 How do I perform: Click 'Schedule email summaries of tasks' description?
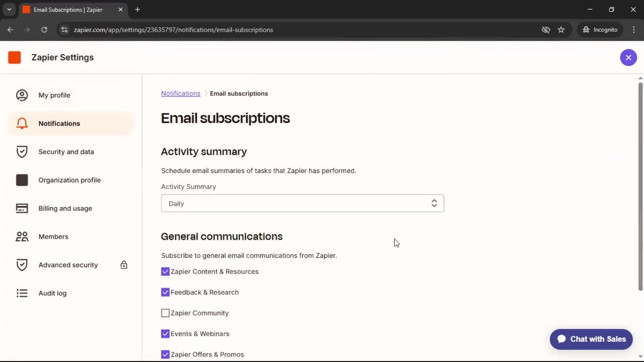[x=259, y=171]
